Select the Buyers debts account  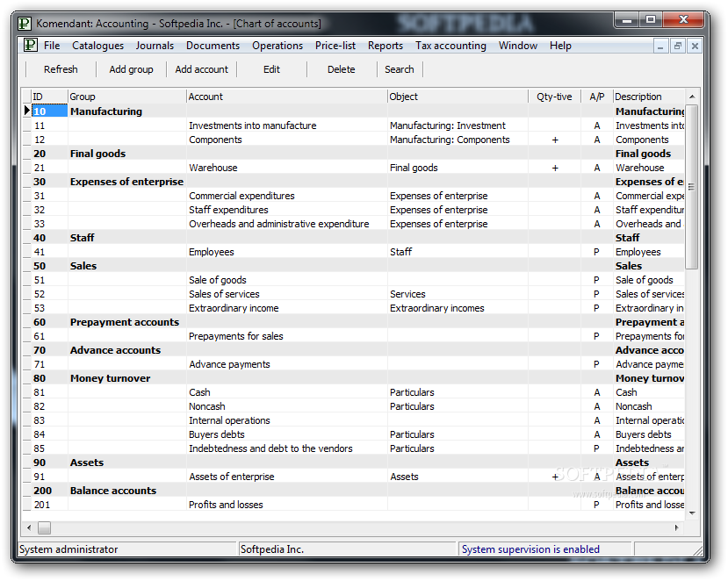point(287,434)
